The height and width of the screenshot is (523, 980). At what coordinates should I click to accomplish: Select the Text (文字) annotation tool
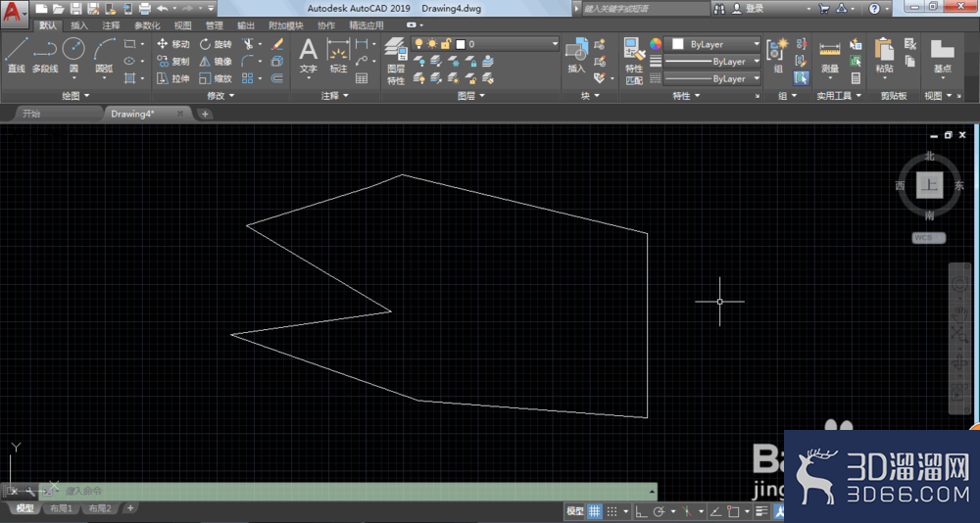[x=308, y=55]
